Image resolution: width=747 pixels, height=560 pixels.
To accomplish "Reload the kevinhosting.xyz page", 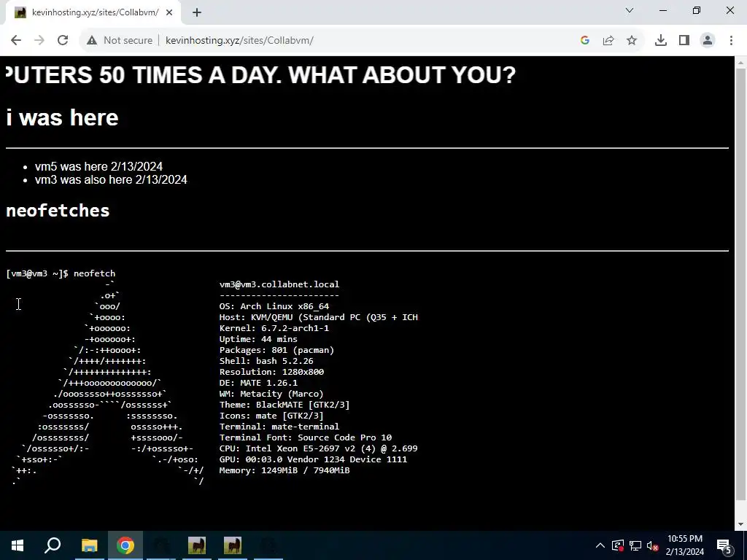I will pos(63,41).
